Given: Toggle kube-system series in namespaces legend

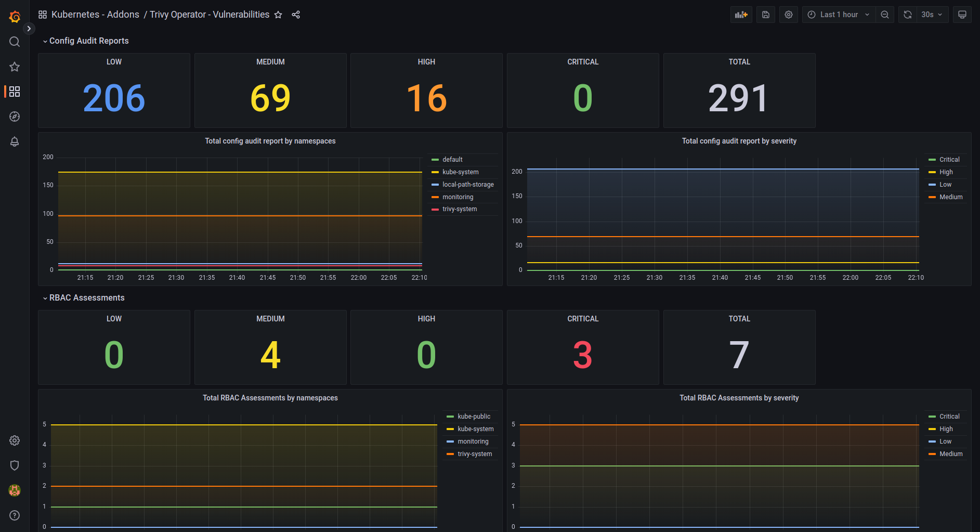Looking at the screenshot, I should tap(460, 172).
